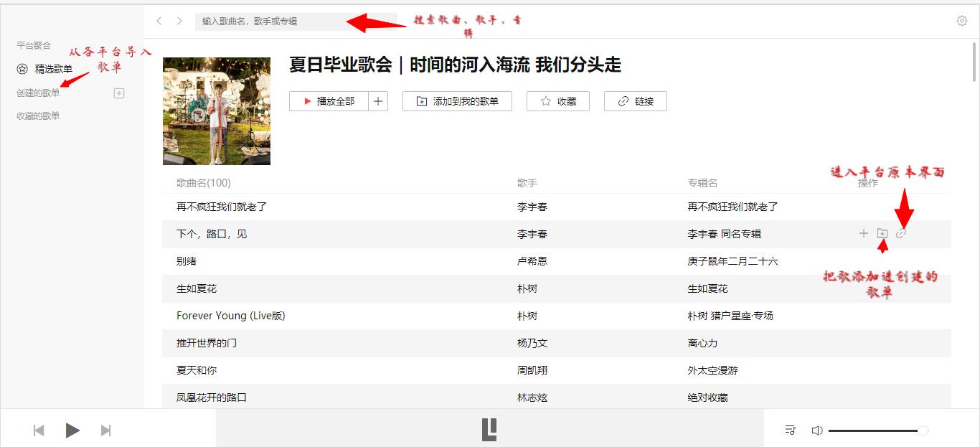Click 添加到我的歌单 button
The width and height of the screenshot is (980, 447).
click(x=457, y=101)
